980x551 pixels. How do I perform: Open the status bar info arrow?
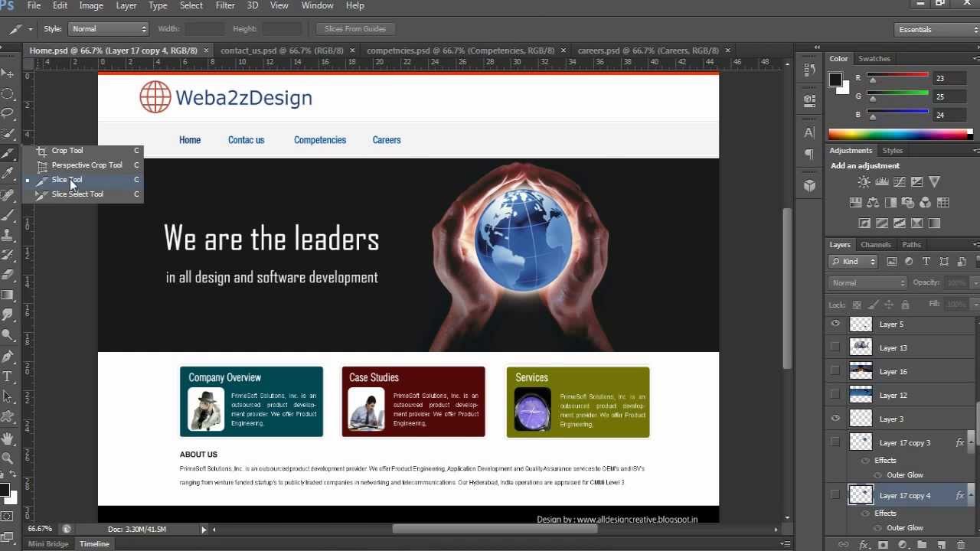coord(204,529)
